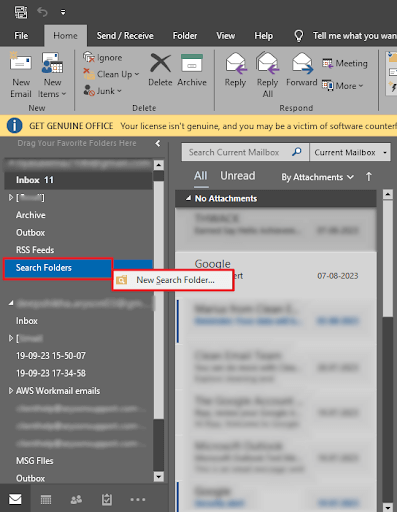Show All messages filter
Viewport: 397px width, 512px height.
pyautogui.click(x=201, y=176)
